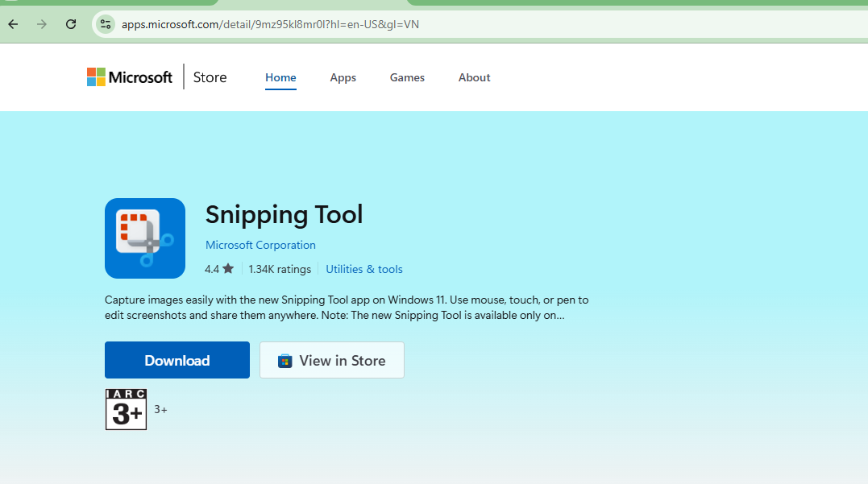Open the Microsoft Corporation publisher link
The image size is (868, 484).
261,245
